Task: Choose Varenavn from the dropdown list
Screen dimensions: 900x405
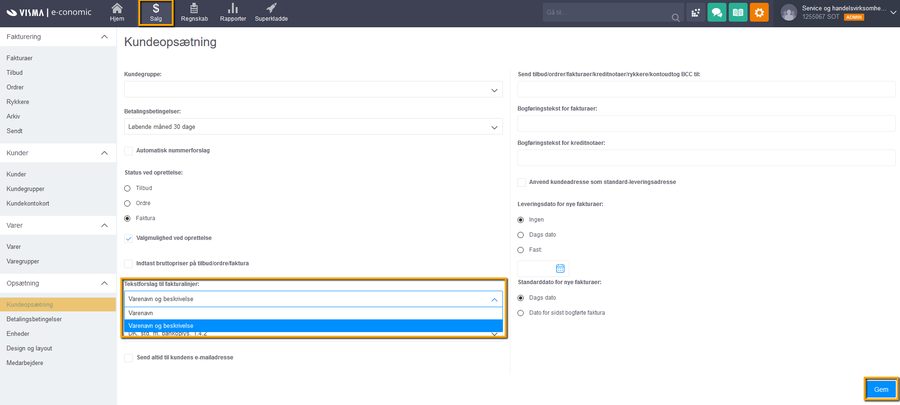Action: coord(313,313)
